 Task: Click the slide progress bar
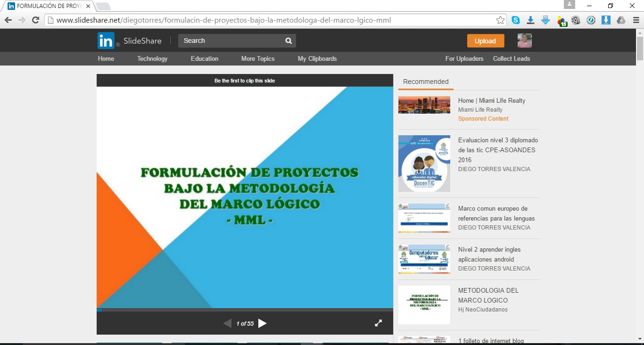(x=245, y=310)
